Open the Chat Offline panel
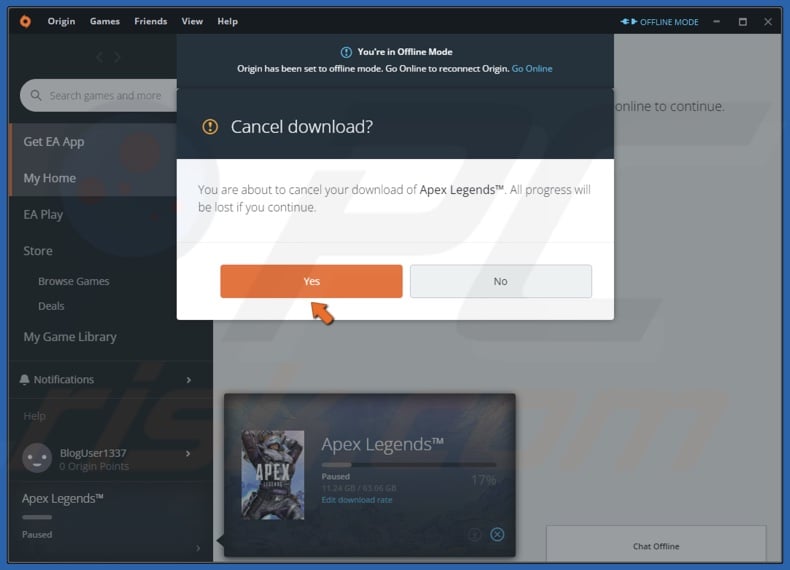The width and height of the screenshot is (790, 570). [x=656, y=544]
